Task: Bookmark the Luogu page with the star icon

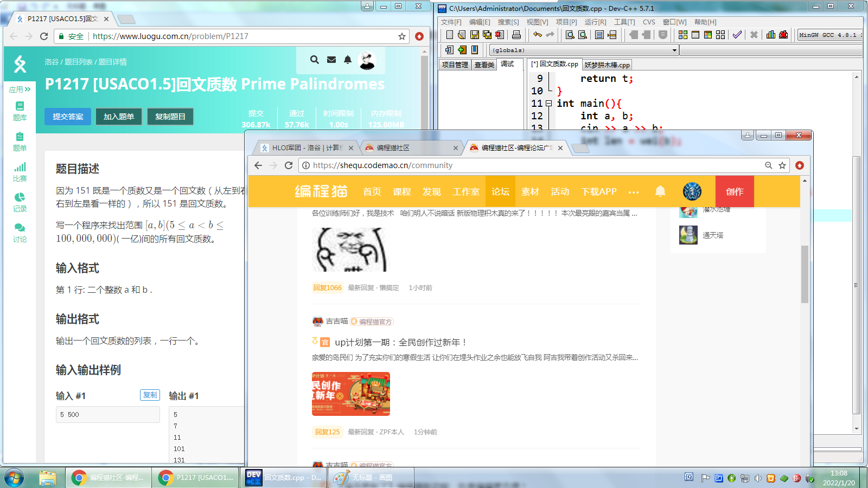Action: point(402,36)
